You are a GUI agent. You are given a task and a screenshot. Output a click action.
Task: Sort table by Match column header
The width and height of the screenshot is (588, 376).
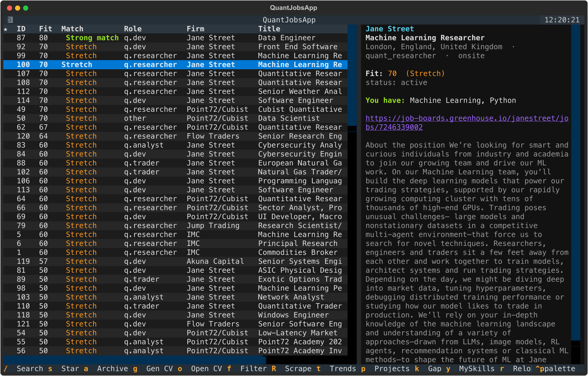[72, 29]
